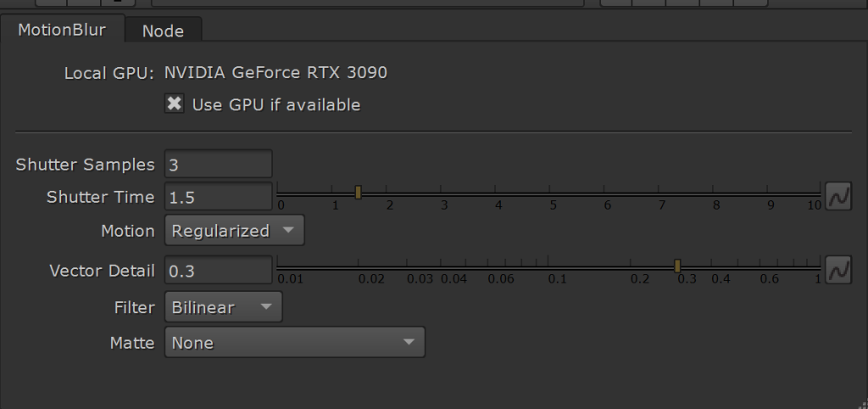This screenshot has height=409, width=868.
Task: Click the Vector Detail slider at 0.1
Action: 548,266
